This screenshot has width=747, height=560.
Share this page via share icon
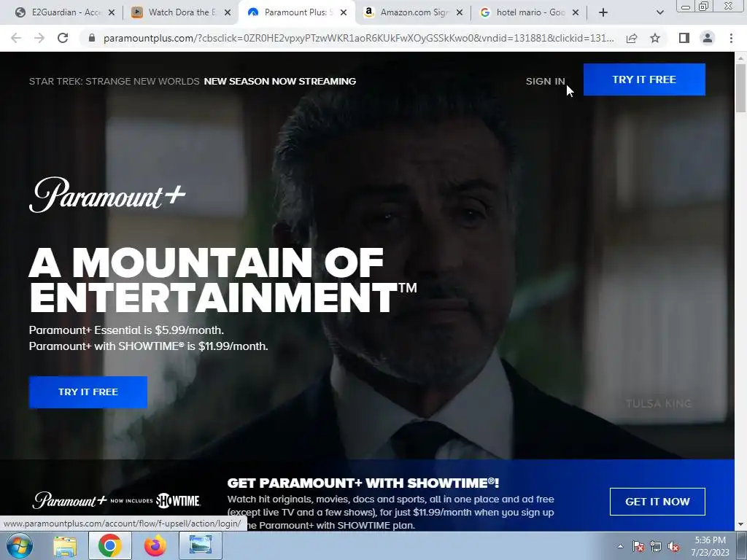[632, 38]
